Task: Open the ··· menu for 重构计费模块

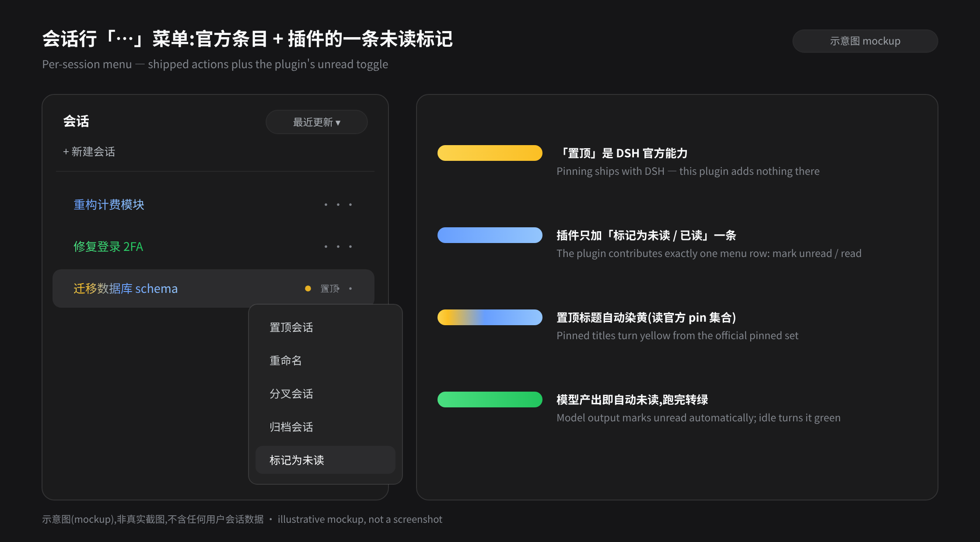Action: pyautogui.click(x=338, y=205)
